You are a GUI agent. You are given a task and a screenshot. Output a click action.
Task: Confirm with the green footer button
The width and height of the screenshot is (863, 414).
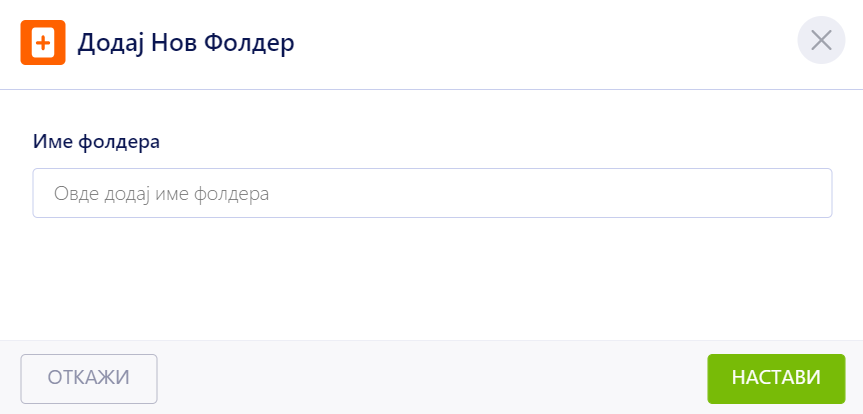[x=776, y=378]
